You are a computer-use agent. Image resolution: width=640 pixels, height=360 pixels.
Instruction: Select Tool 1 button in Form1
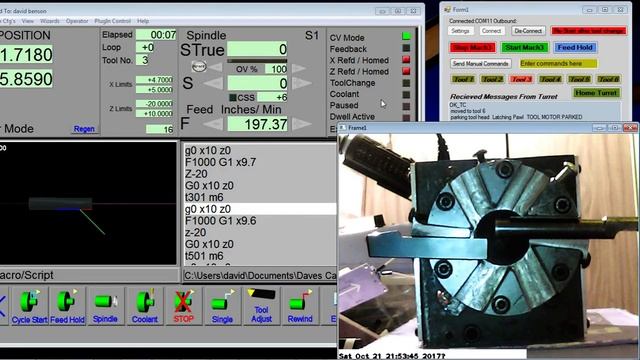pyautogui.click(x=463, y=79)
